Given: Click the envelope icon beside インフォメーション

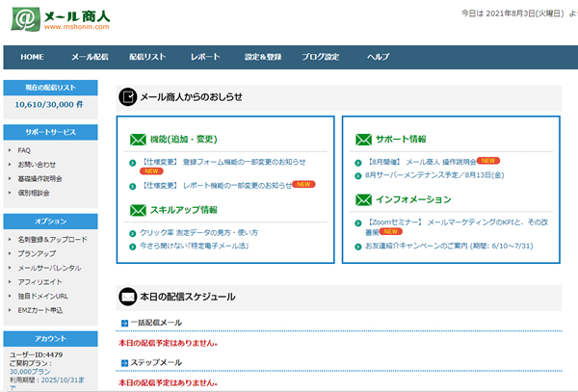Looking at the screenshot, I should 363,200.
